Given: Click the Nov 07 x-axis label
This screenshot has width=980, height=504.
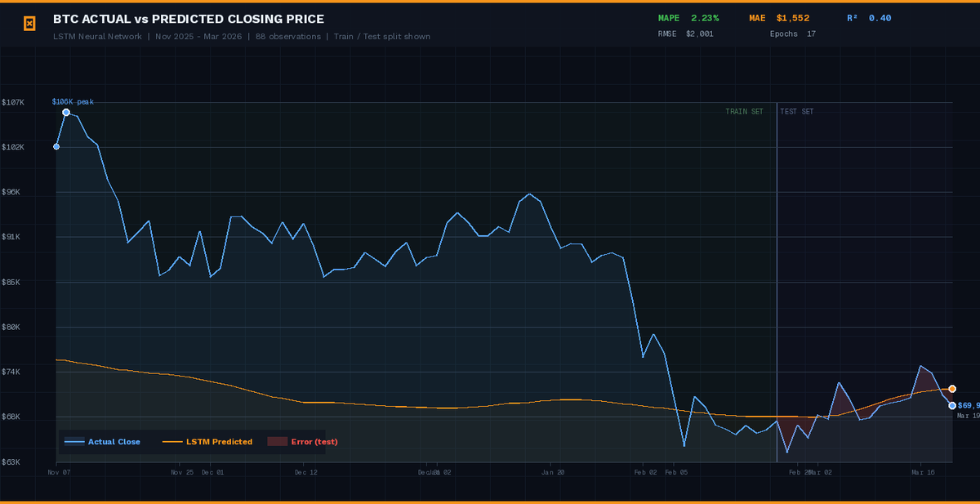Looking at the screenshot, I should click(x=59, y=472).
